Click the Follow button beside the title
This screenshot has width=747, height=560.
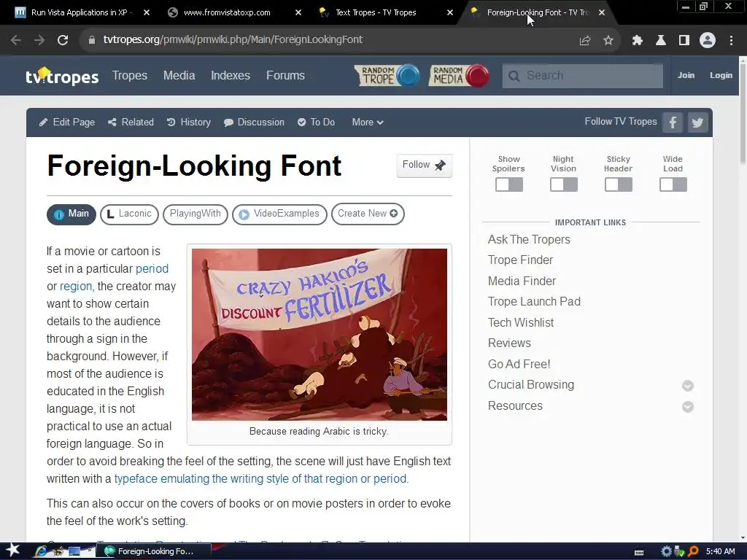click(x=424, y=166)
